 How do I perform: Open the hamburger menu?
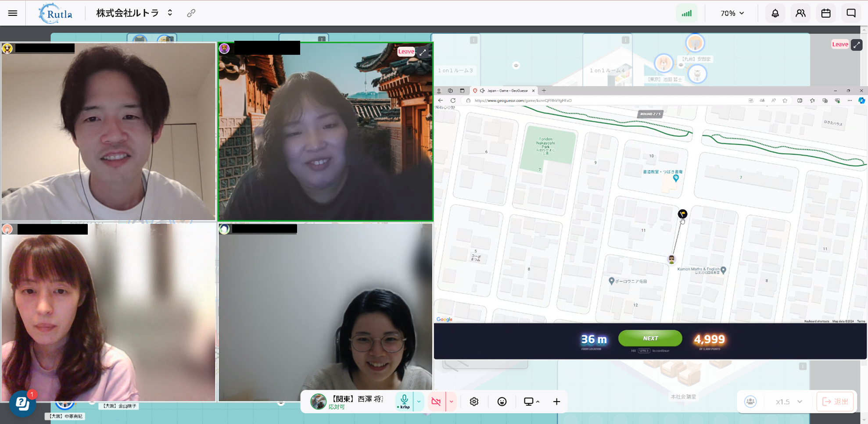[13, 13]
